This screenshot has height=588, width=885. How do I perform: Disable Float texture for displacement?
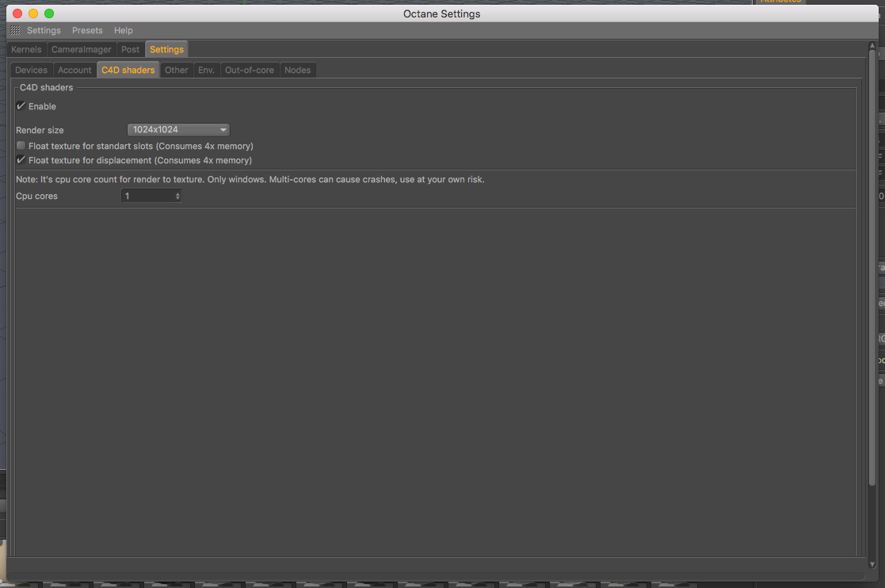coord(21,160)
